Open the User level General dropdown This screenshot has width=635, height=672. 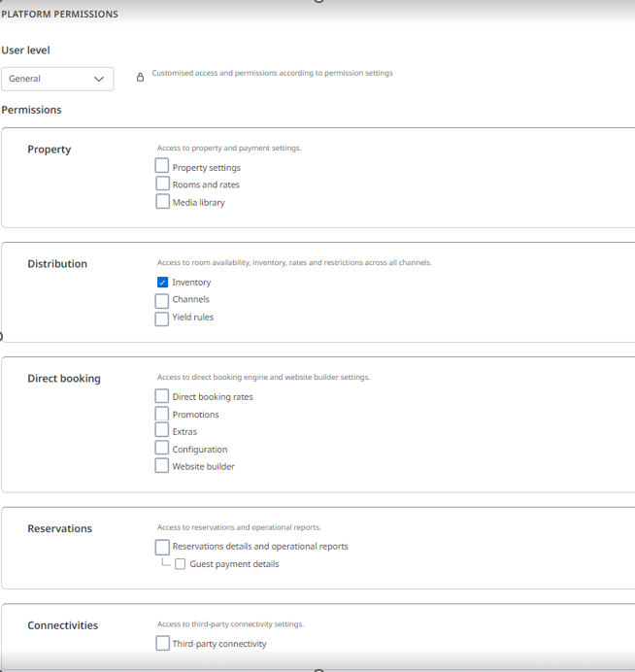coord(56,79)
